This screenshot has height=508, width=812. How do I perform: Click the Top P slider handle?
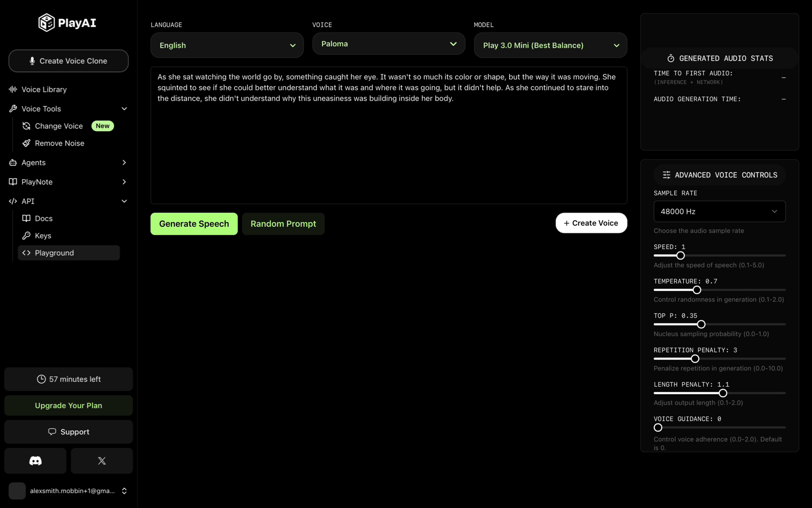(x=701, y=324)
